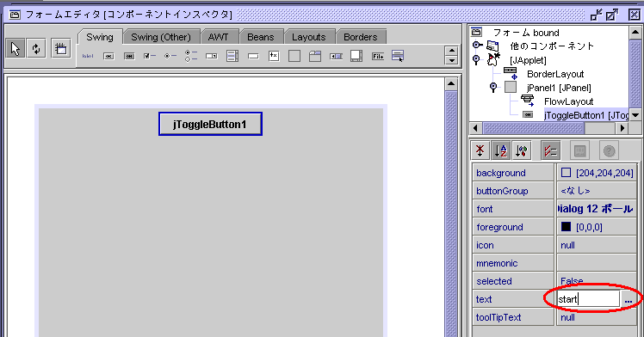Click the component tree scrollbar up arrow

[x=635, y=32]
